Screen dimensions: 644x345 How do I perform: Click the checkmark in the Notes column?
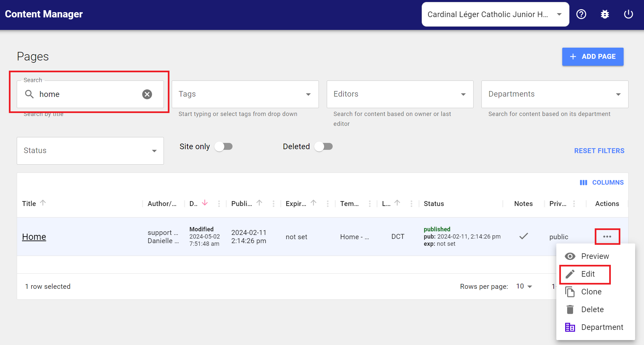pos(523,236)
